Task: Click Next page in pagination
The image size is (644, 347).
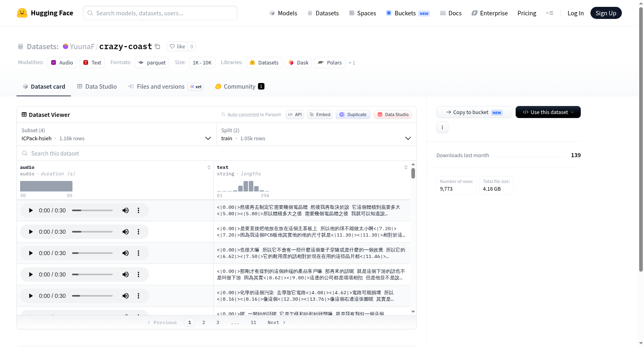Action: (277, 322)
